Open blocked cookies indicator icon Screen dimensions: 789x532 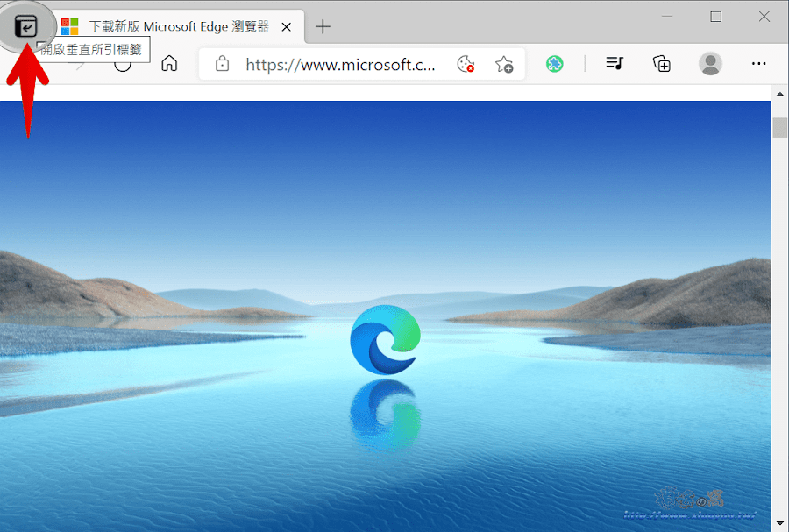(x=466, y=64)
